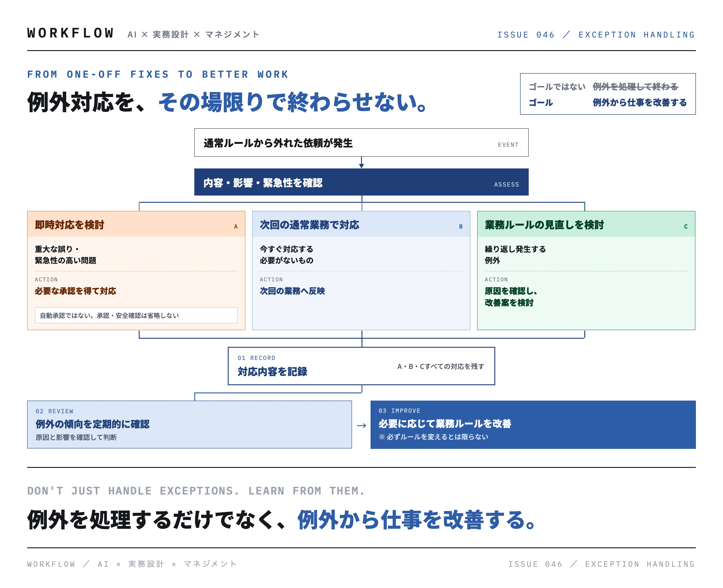Click the action '必要な承認を得て対応'
The width and height of the screenshot is (723, 588).
click(75, 291)
